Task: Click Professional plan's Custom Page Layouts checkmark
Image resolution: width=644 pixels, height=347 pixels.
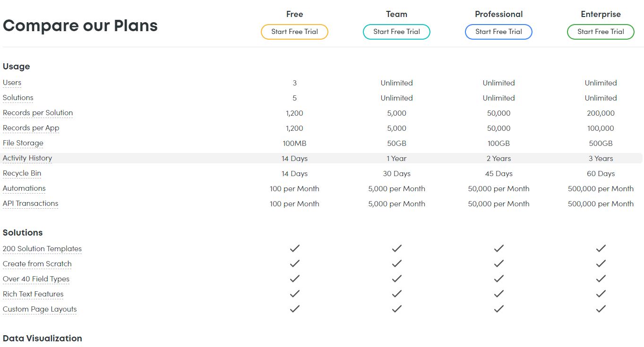Action: coord(498,309)
